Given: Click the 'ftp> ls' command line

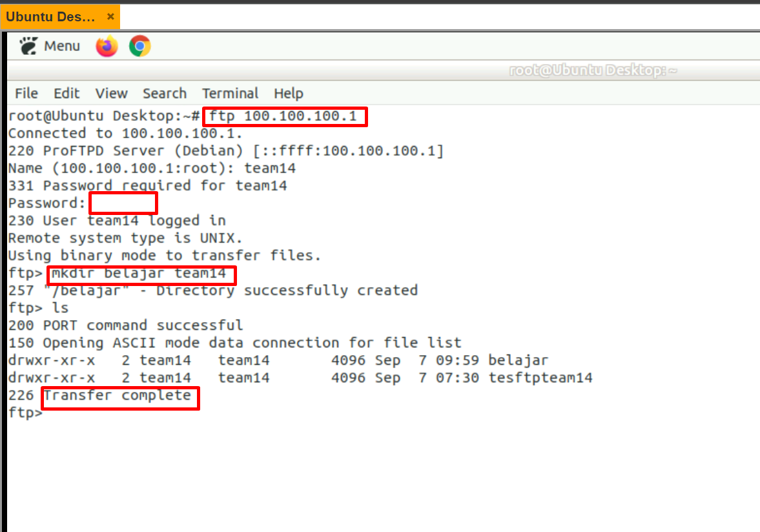Looking at the screenshot, I should click(x=38, y=308).
